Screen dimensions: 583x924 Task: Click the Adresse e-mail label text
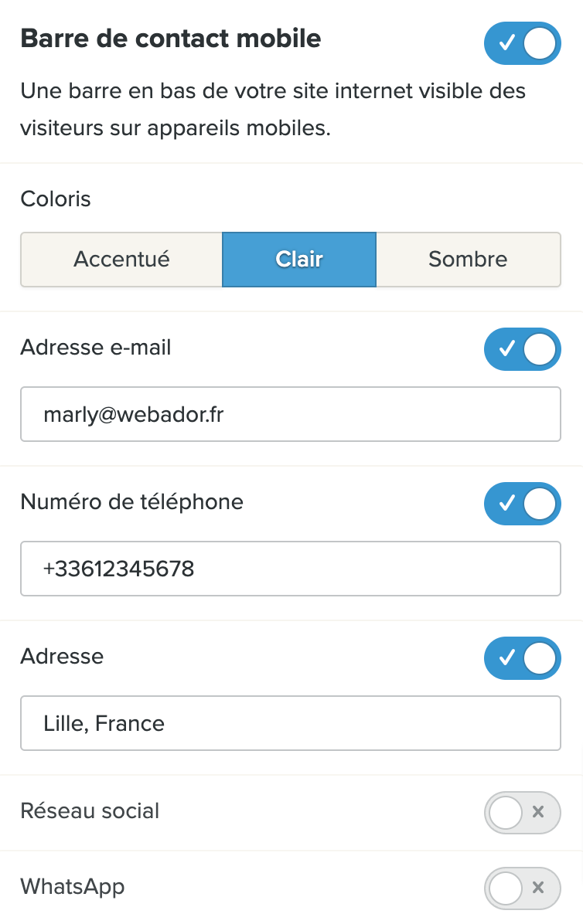(96, 348)
